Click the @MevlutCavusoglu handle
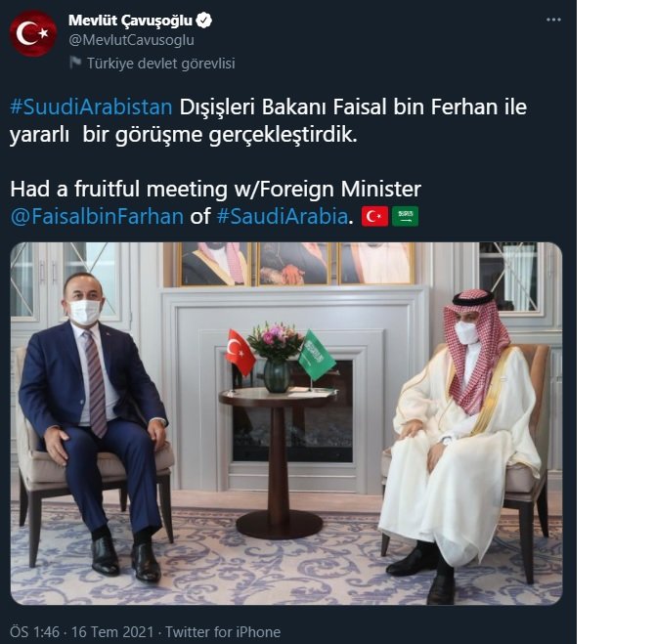Viewport: 655px width, 644px height. (131, 40)
